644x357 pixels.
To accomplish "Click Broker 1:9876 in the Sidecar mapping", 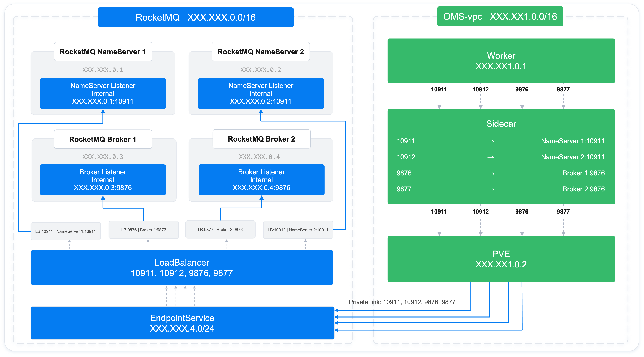I will [x=583, y=173].
